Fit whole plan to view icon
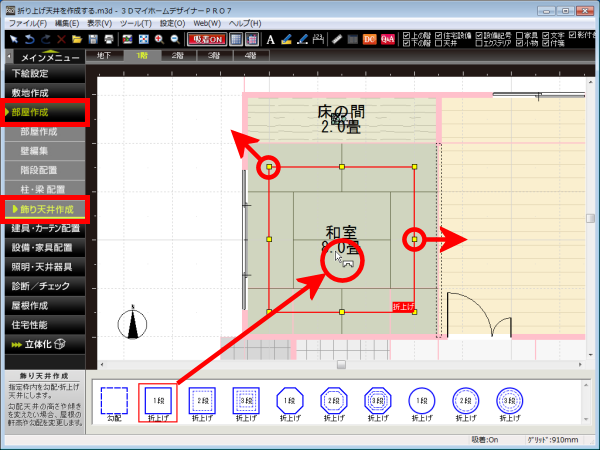600x450 pixels. [143, 39]
